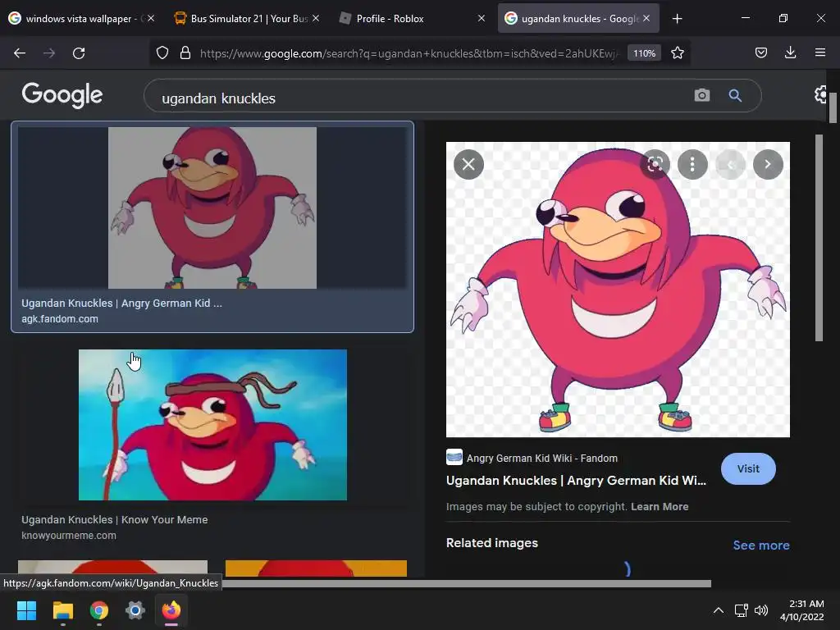Click the horizontal scrollbar at the bottom
This screenshot has height=630, width=840.
click(x=466, y=583)
